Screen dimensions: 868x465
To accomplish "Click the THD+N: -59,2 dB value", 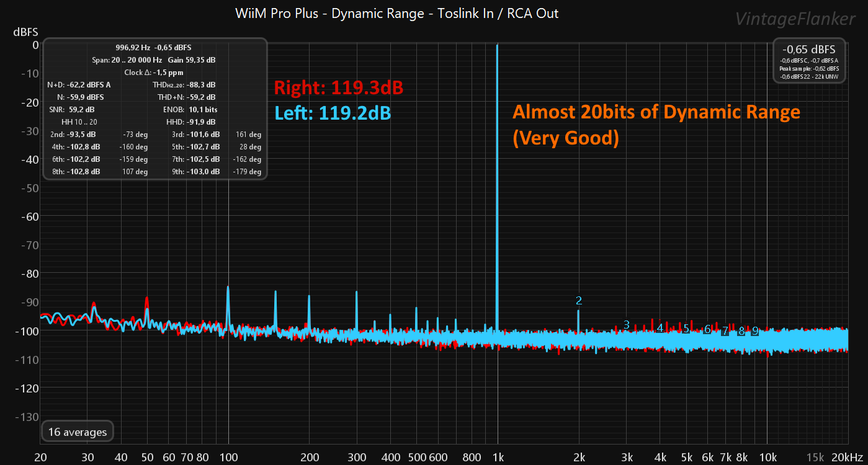I will [x=186, y=97].
